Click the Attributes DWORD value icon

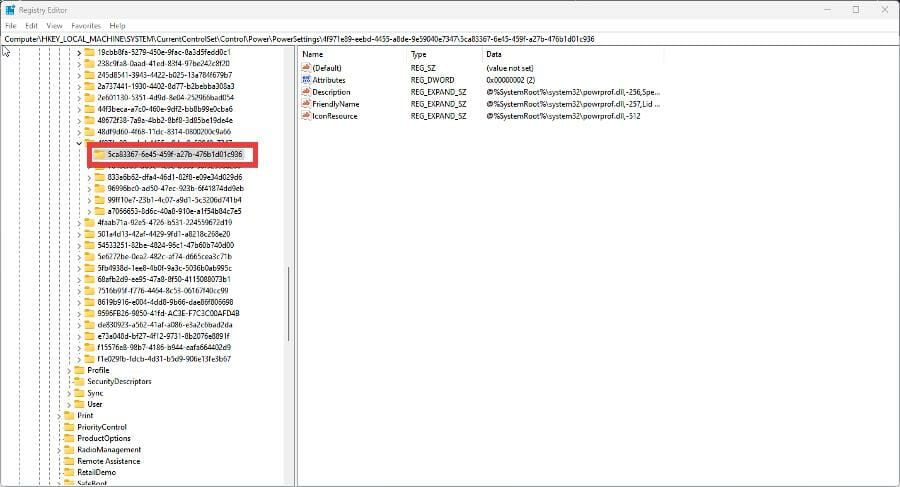click(x=306, y=80)
